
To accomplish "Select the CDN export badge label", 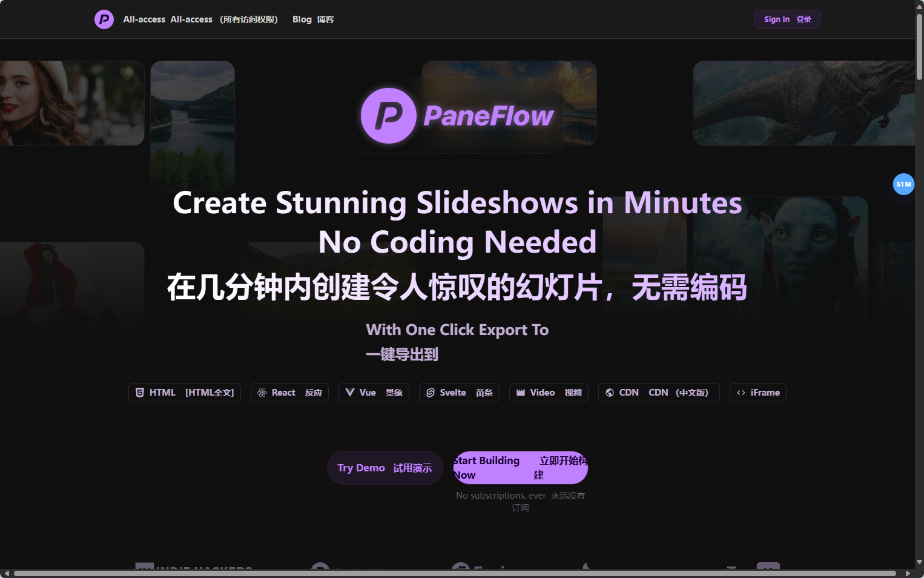I will point(664,393).
